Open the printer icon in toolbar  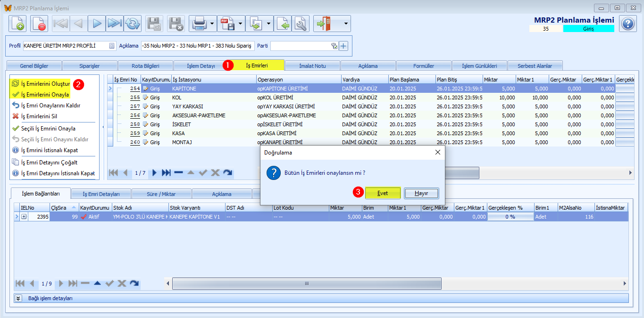(199, 23)
